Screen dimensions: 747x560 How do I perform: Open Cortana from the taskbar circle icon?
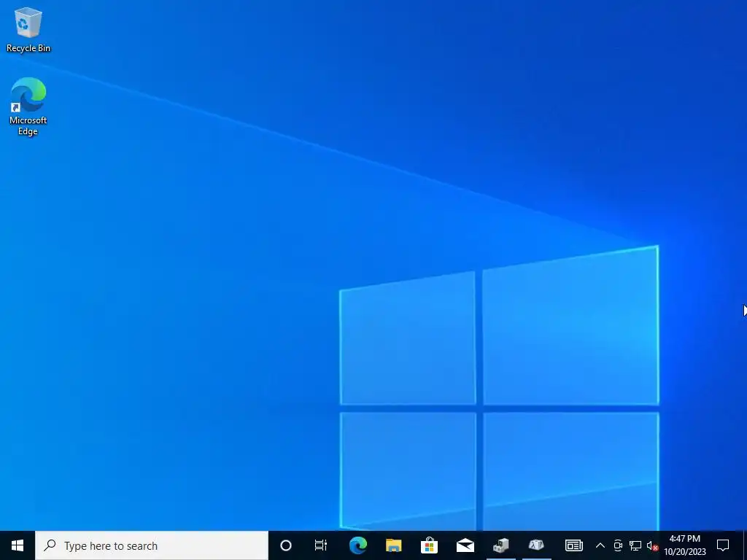tap(286, 545)
